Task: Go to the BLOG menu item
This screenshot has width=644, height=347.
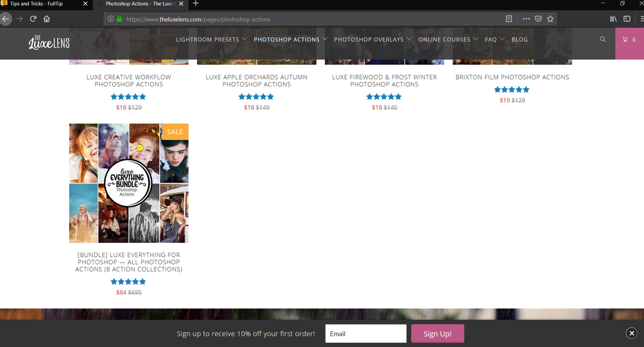Action: point(519,40)
